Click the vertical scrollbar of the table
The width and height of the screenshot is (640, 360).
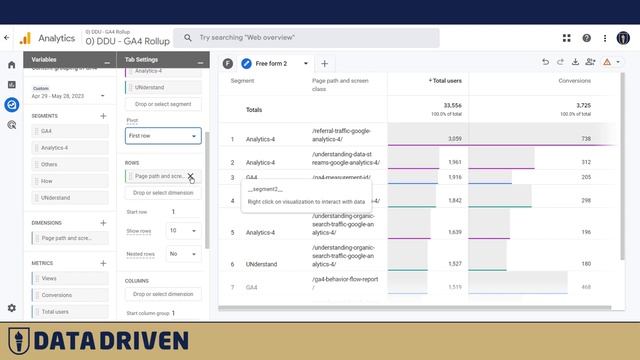click(x=622, y=166)
